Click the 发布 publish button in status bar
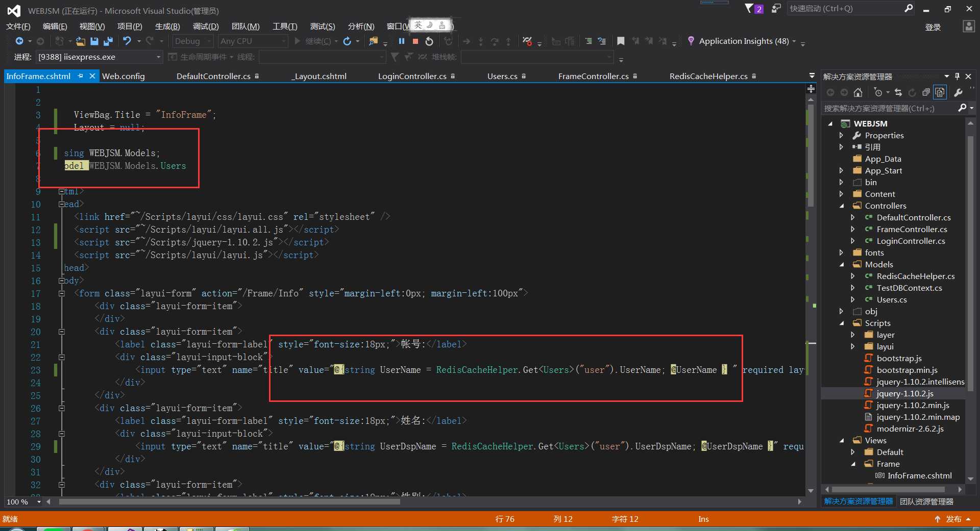 coord(952,519)
